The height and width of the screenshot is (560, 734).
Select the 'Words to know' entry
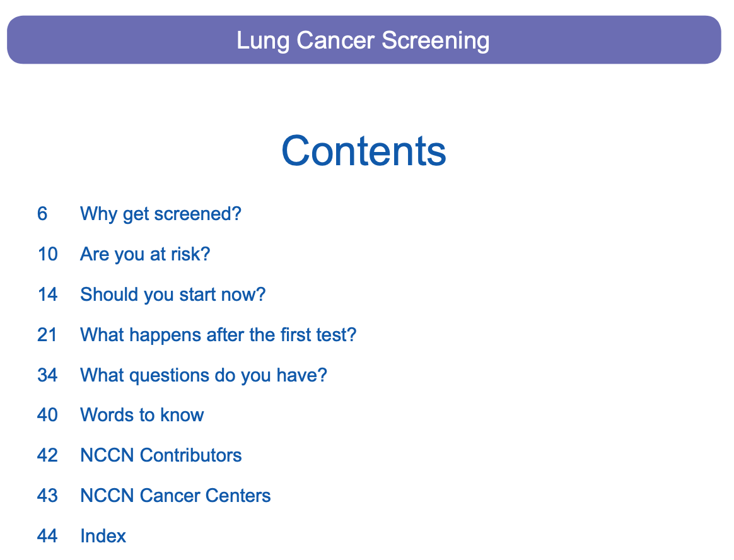142,415
